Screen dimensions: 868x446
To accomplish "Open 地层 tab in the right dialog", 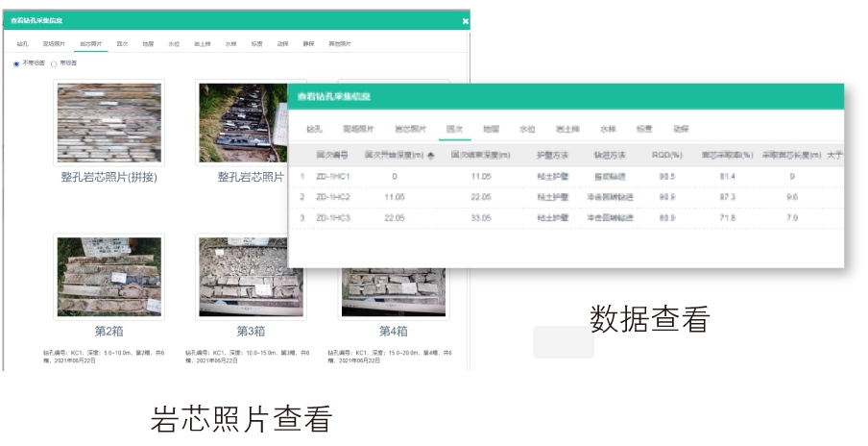I will click(491, 128).
